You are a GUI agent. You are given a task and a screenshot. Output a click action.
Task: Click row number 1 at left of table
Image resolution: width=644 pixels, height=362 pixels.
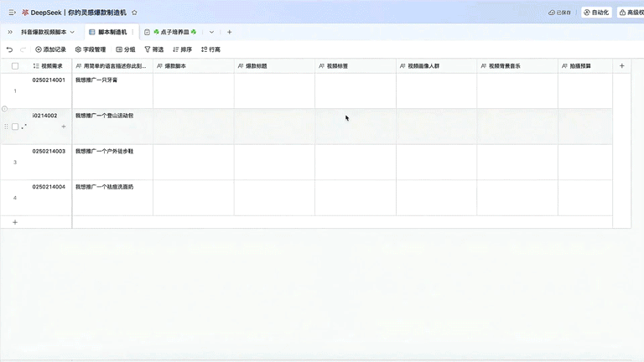(x=15, y=91)
